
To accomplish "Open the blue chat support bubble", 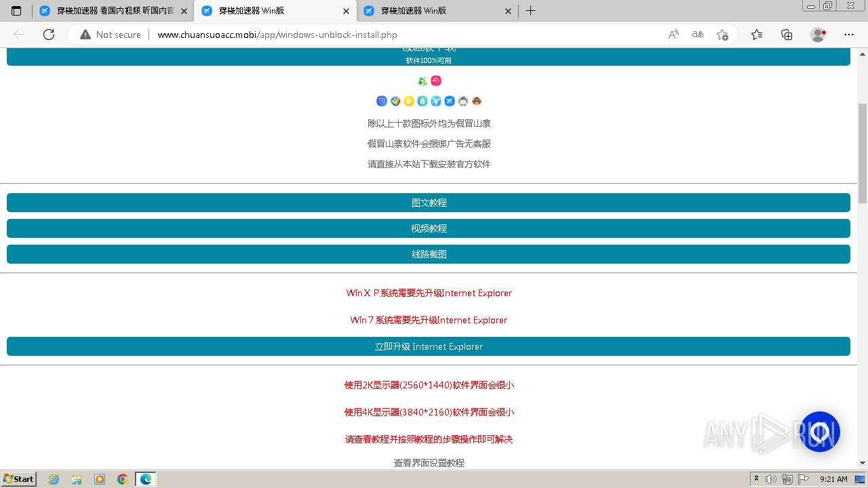I will tap(820, 432).
